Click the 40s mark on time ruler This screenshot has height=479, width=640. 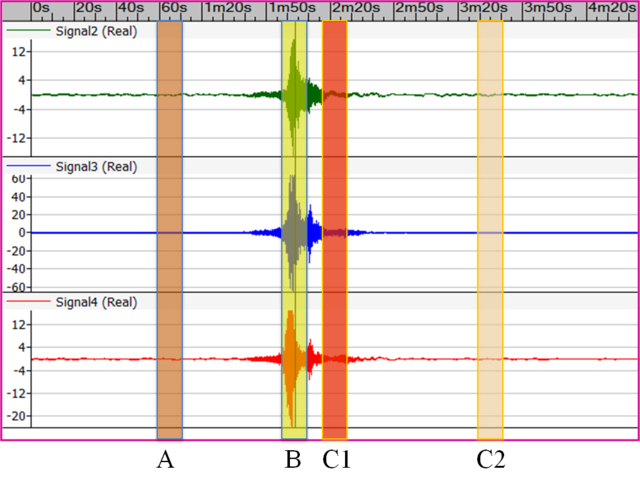click(131, 8)
